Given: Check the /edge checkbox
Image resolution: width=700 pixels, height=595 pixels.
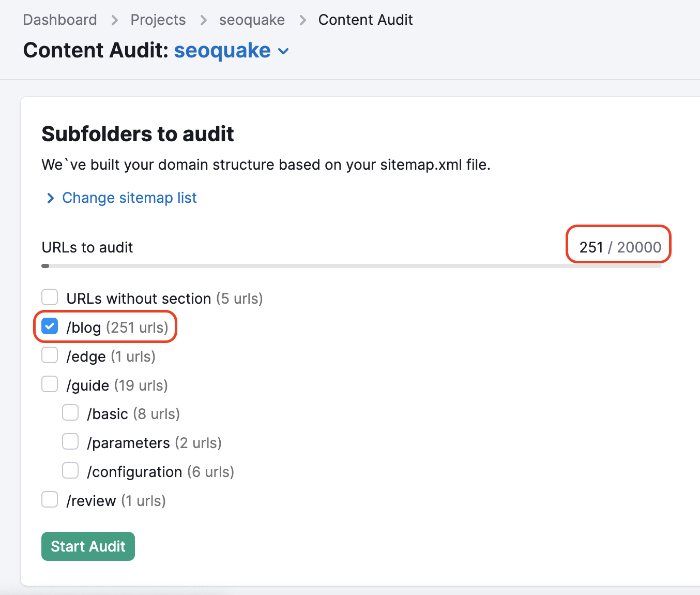Looking at the screenshot, I should point(50,355).
